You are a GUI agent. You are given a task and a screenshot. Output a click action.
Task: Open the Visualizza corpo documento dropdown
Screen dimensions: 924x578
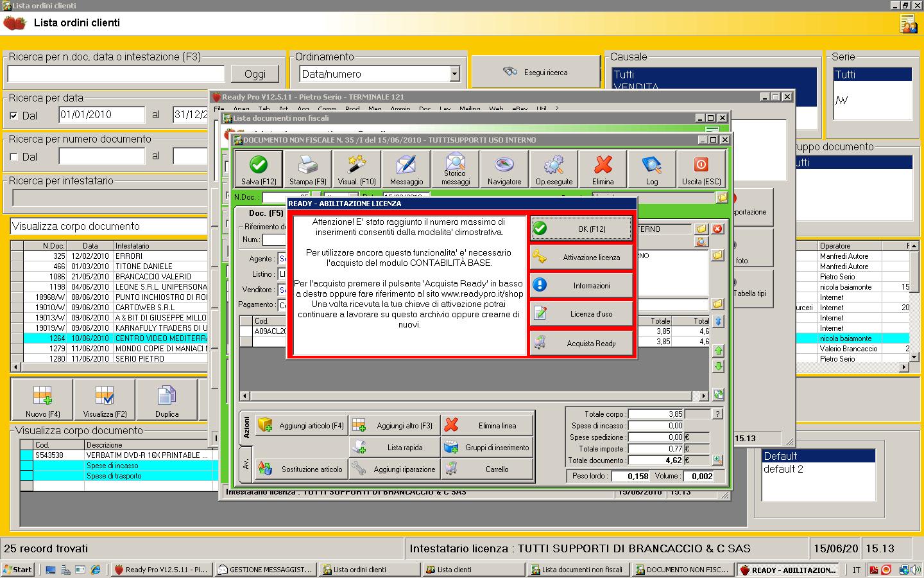109,226
